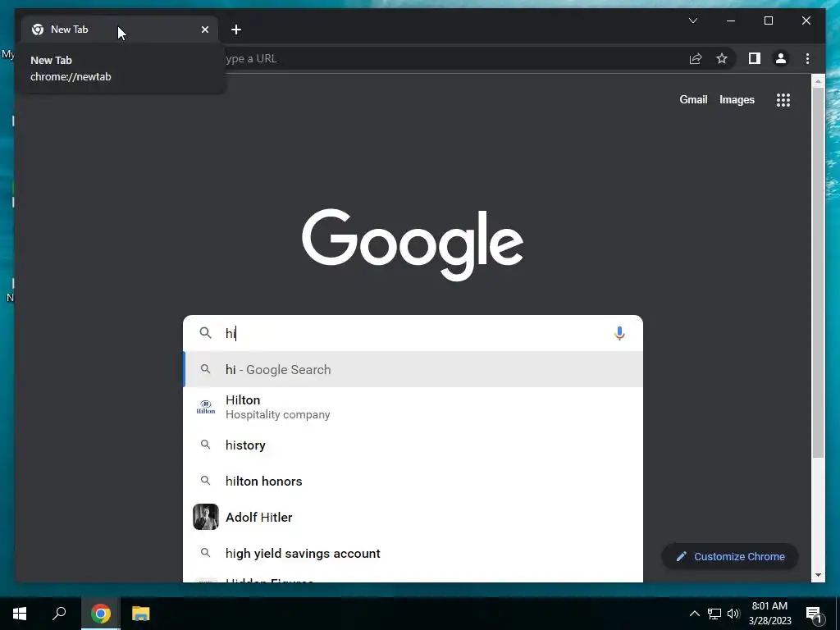Open taskbar search magnifier
Viewport: 840px width, 630px height.
[x=59, y=614]
